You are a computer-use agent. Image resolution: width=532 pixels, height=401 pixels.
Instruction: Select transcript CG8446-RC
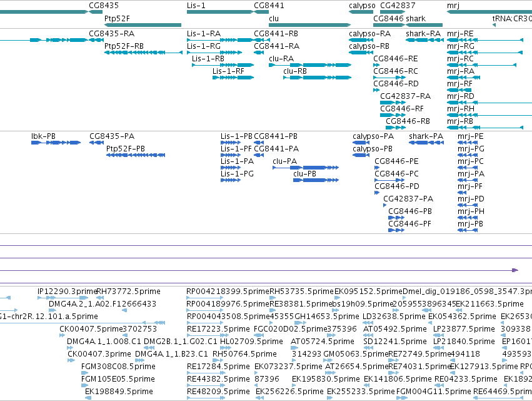pyautogui.click(x=389, y=78)
